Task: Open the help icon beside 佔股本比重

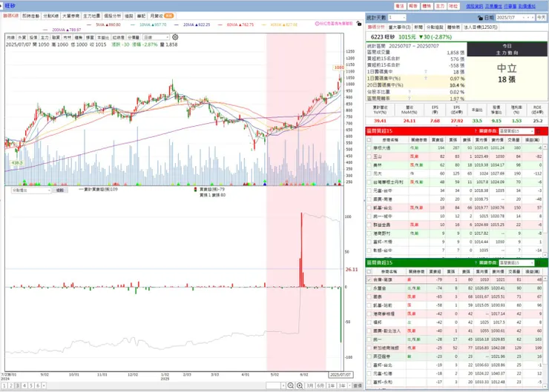Action: pyautogui.click(x=410, y=92)
